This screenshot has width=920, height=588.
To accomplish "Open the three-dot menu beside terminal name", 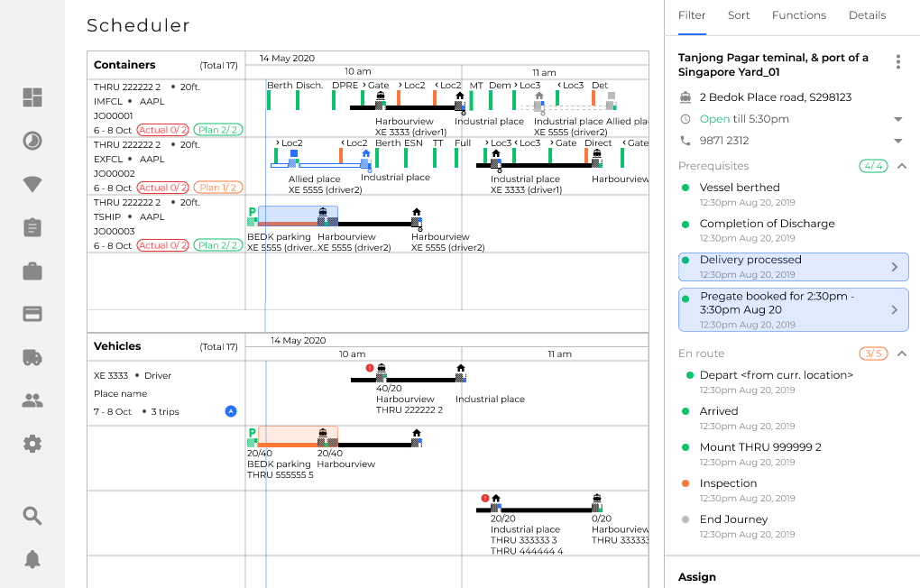I will click(x=897, y=61).
